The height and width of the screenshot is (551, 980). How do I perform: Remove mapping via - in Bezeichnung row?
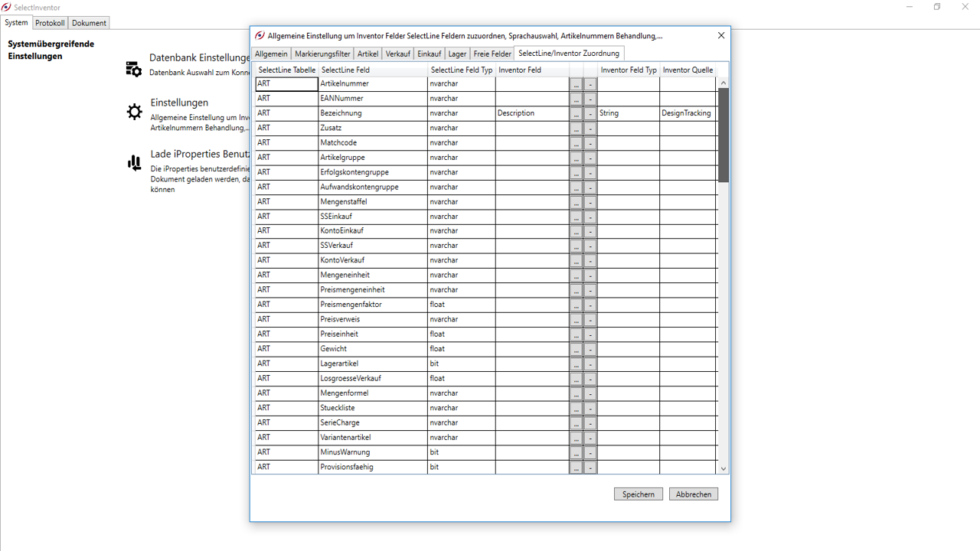pyautogui.click(x=590, y=113)
